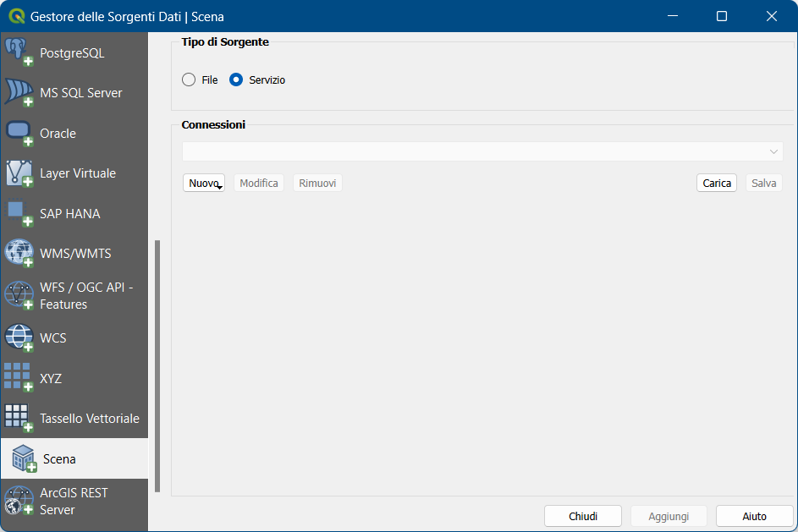Click the Aggiungi button

pos(669,516)
